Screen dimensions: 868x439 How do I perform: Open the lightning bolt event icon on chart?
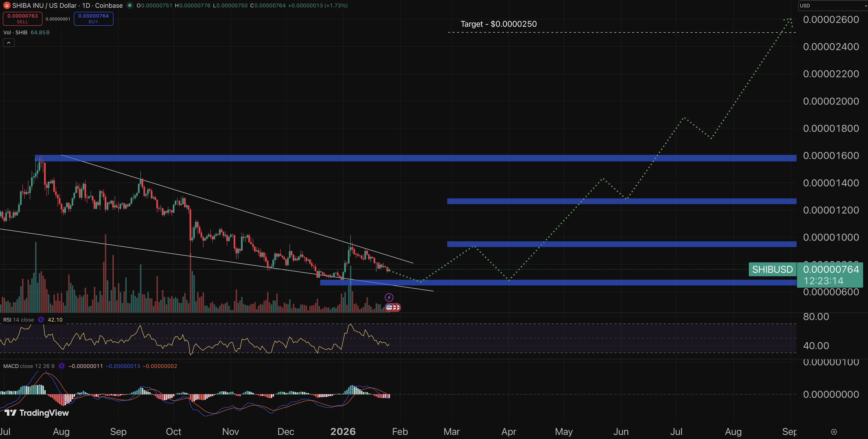coord(389,297)
